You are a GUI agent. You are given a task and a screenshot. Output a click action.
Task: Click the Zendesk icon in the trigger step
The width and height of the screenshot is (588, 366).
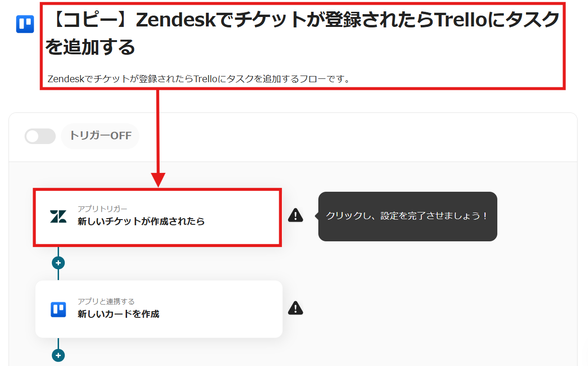pyautogui.click(x=59, y=216)
